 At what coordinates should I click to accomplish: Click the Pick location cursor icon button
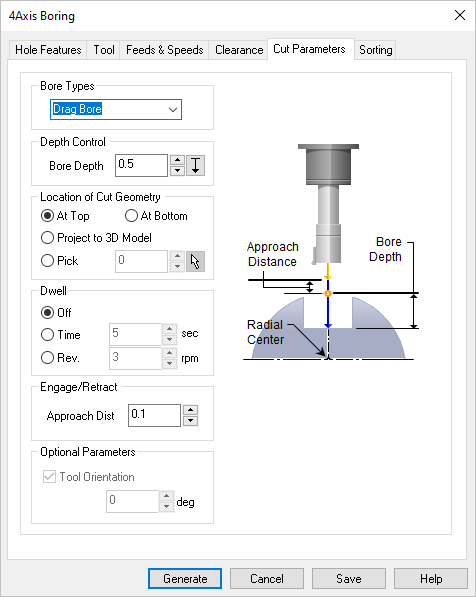pos(195,262)
